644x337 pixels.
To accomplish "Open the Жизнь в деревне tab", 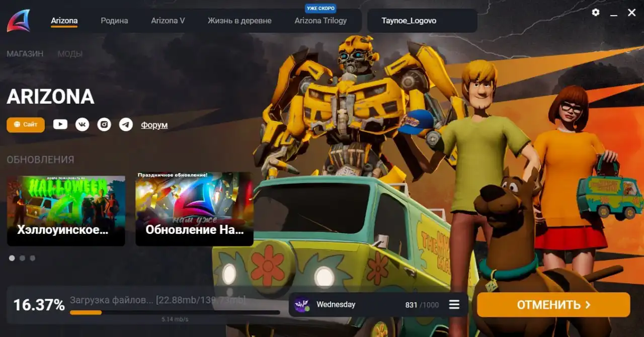I will tap(239, 21).
